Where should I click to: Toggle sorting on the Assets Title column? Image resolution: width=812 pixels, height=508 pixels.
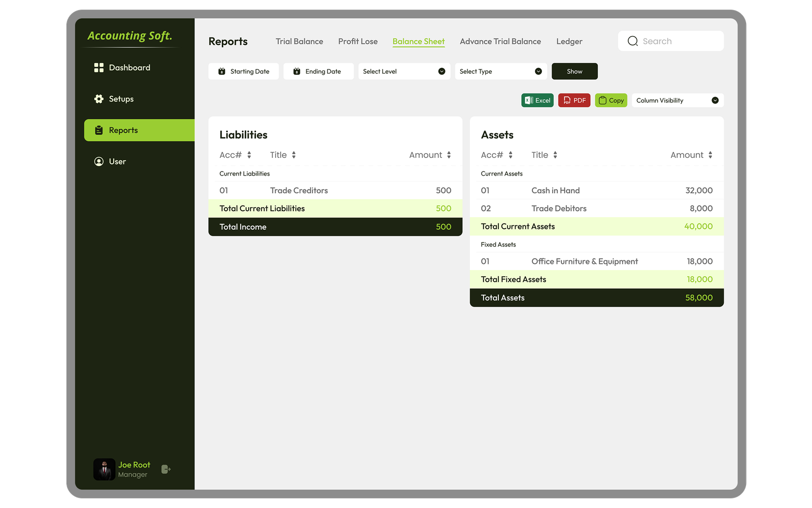click(x=554, y=155)
